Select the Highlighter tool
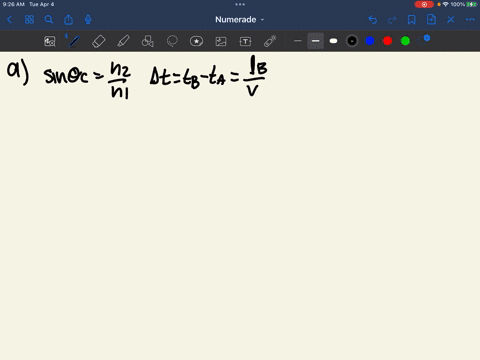 (x=123, y=41)
